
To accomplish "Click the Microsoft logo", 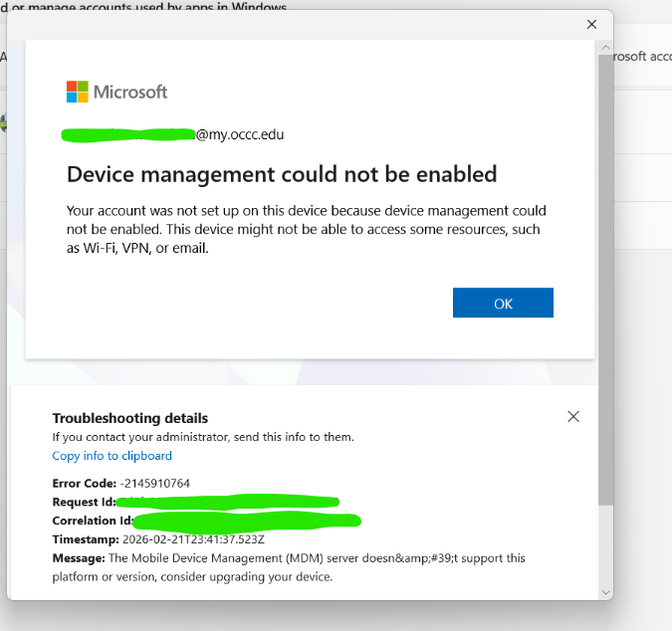I will [116, 92].
